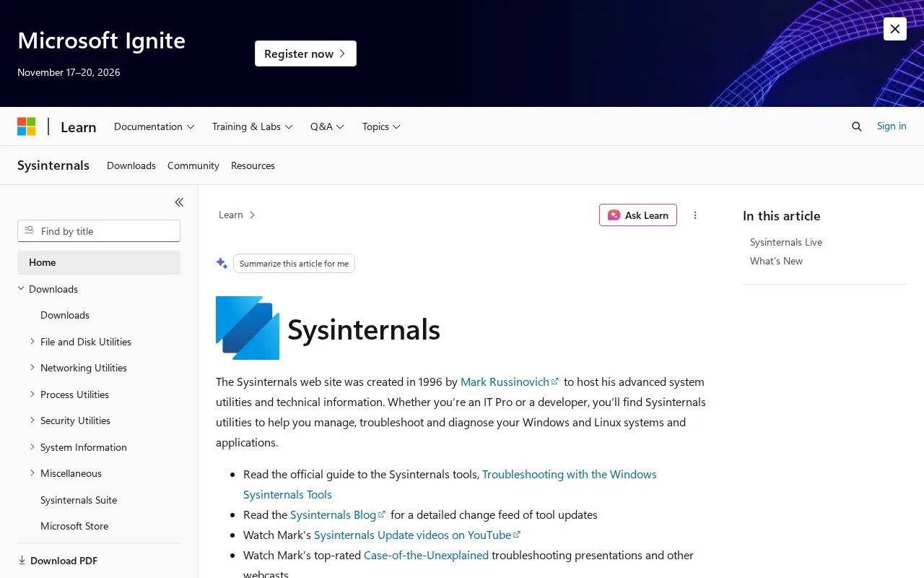Jump to What's New section
Image resolution: width=924 pixels, height=578 pixels.
[x=776, y=261]
